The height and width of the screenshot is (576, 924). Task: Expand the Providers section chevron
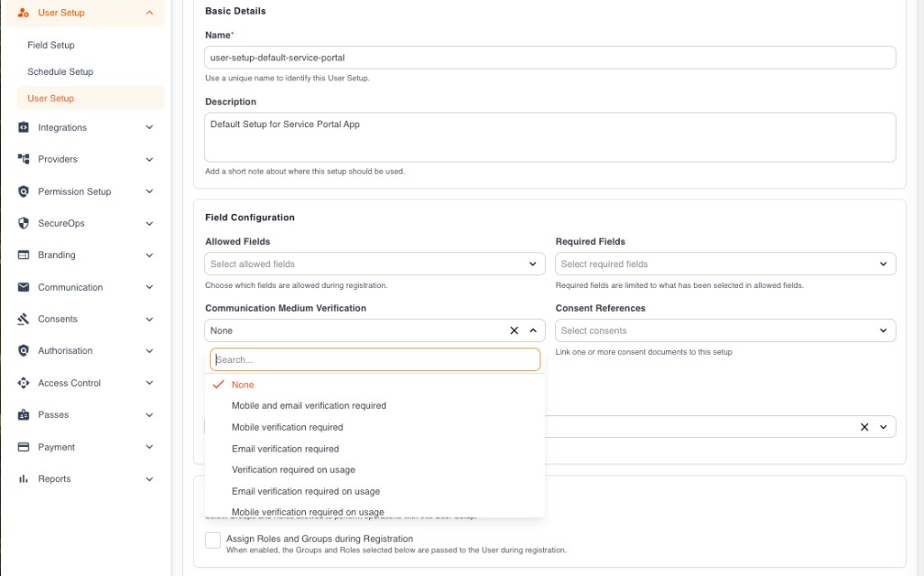click(150, 159)
